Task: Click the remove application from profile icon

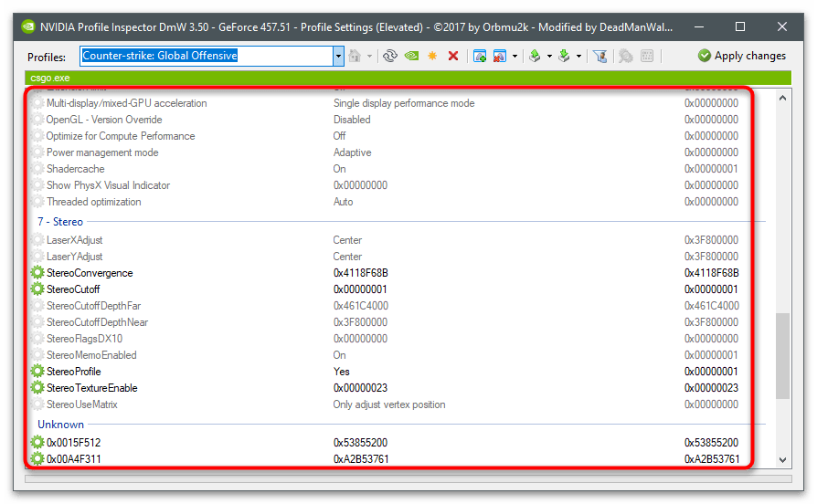Action: point(499,56)
